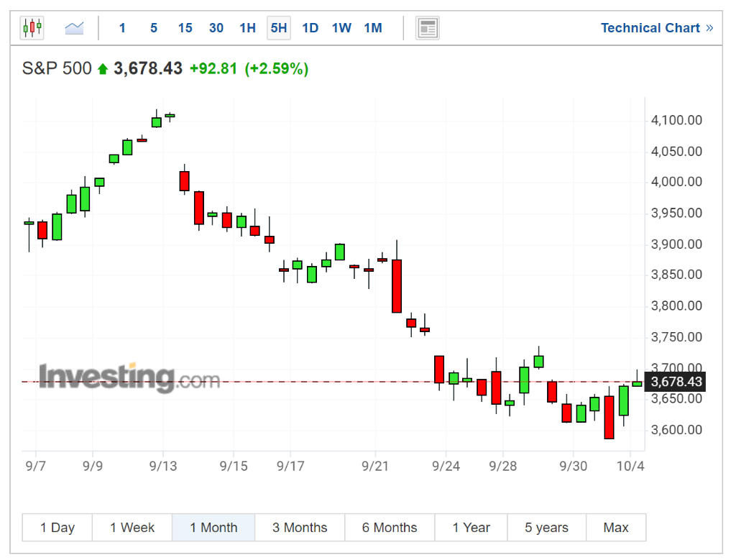736x560 pixels.
Task: Click the 9/30 date axis label
Action: (x=573, y=466)
